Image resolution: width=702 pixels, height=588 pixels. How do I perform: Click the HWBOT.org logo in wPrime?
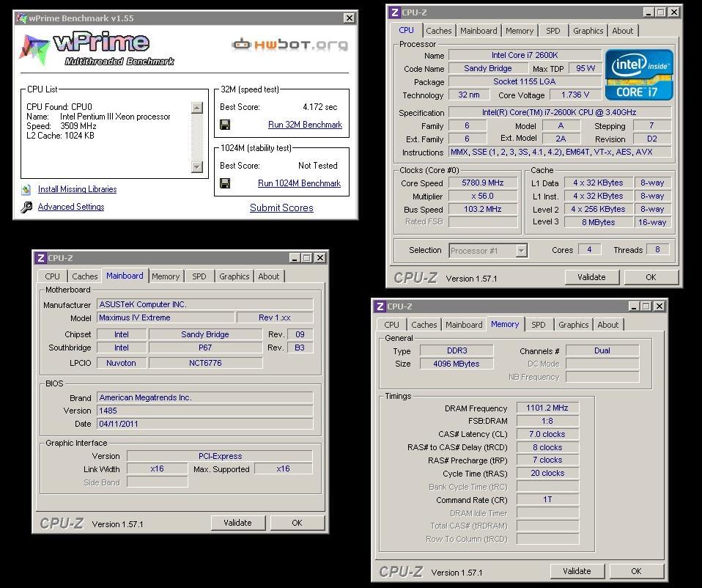click(289, 44)
